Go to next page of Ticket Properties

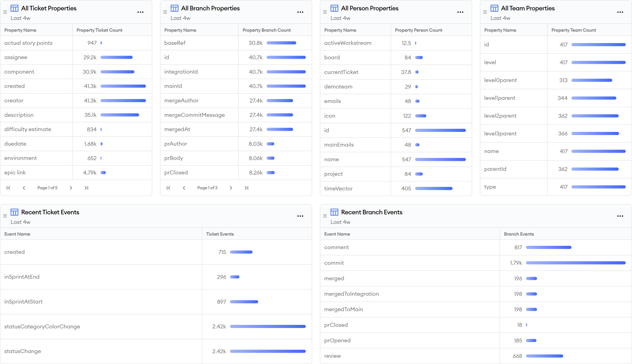point(71,188)
